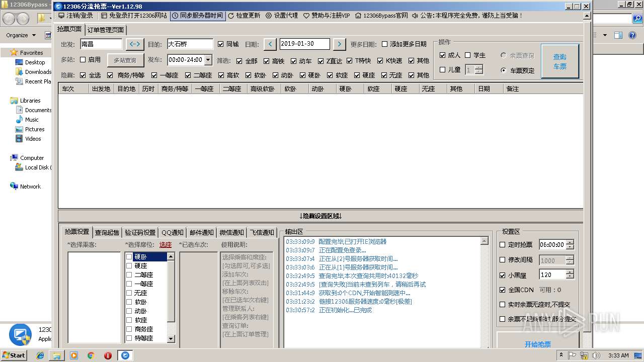Click 检查更新 check for updates

tap(244, 16)
